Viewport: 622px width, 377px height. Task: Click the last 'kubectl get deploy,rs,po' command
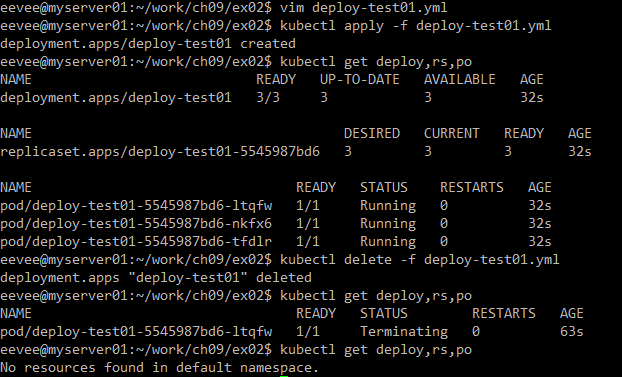[376, 350]
